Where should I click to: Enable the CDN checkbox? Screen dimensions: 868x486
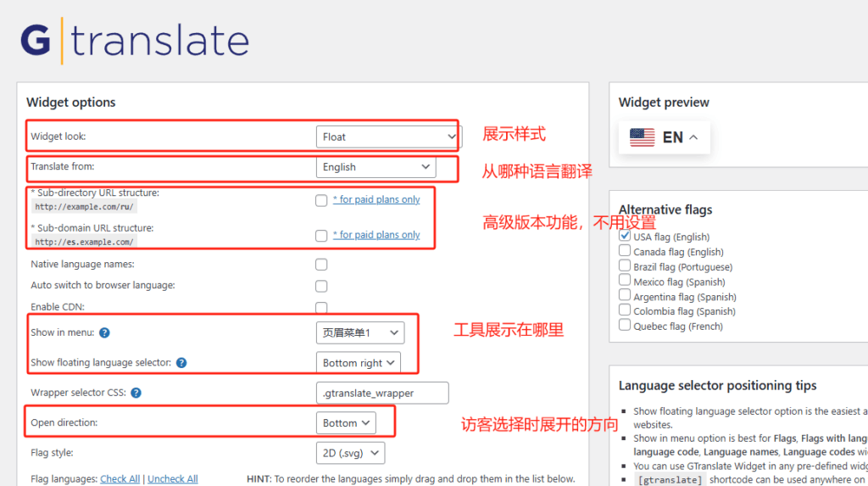point(321,307)
